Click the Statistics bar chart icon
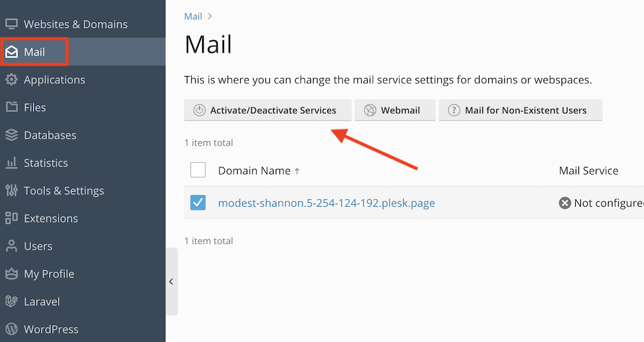This screenshot has height=342, width=644. pos(11,163)
